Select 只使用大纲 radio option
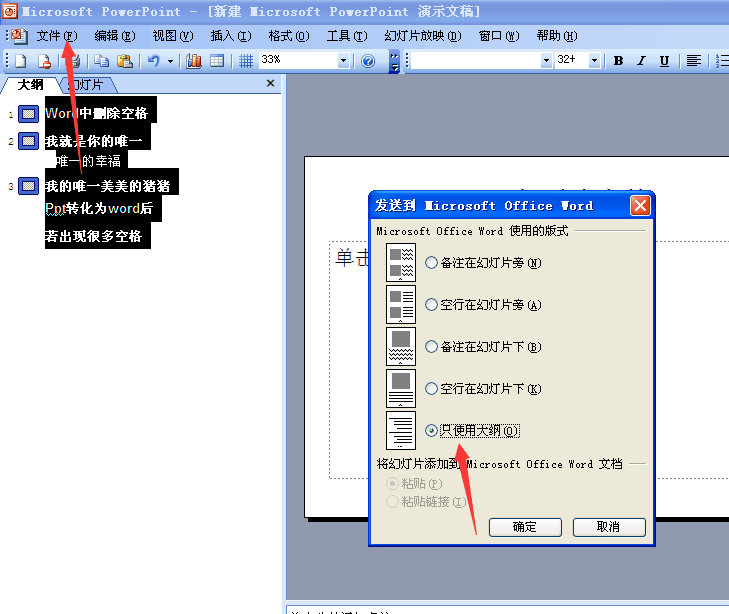This screenshot has width=729, height=614. click(431, 430)
